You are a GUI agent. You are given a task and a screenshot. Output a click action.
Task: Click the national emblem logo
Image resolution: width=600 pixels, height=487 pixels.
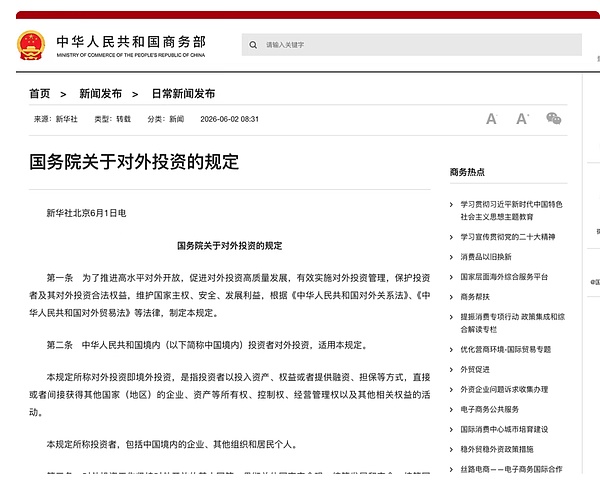point(31,45)
